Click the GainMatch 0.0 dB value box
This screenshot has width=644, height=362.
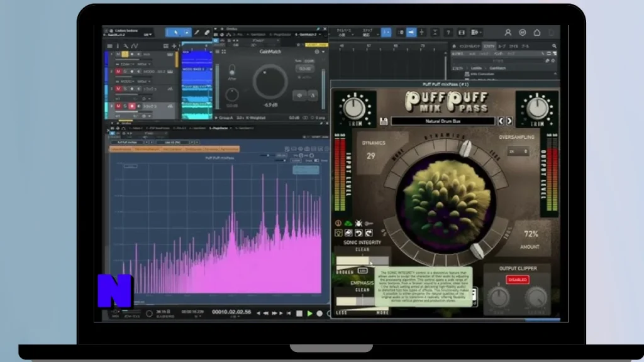305,69
